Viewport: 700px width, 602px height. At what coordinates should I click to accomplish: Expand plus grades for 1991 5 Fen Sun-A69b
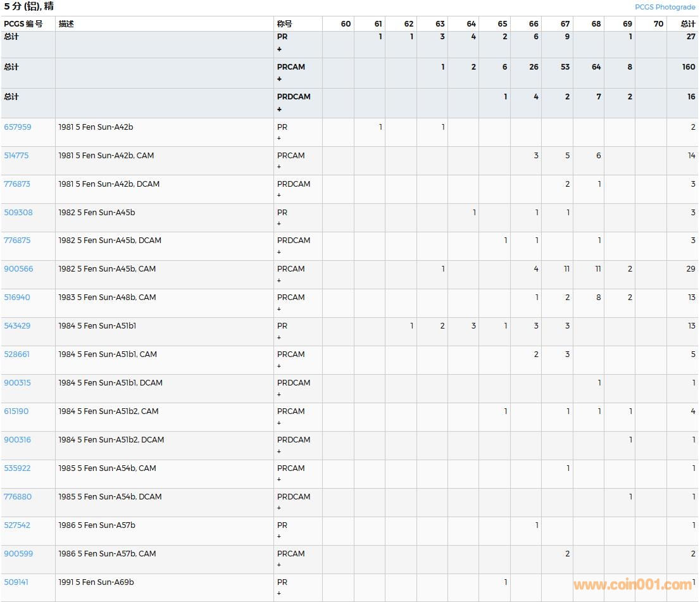279,593
